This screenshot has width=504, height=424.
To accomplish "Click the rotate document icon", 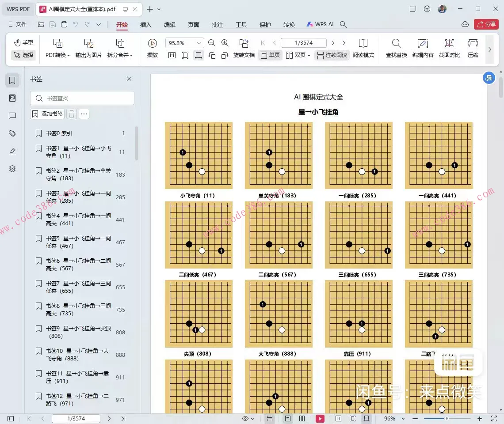I will pyautogui.click(x=244, y=43).
